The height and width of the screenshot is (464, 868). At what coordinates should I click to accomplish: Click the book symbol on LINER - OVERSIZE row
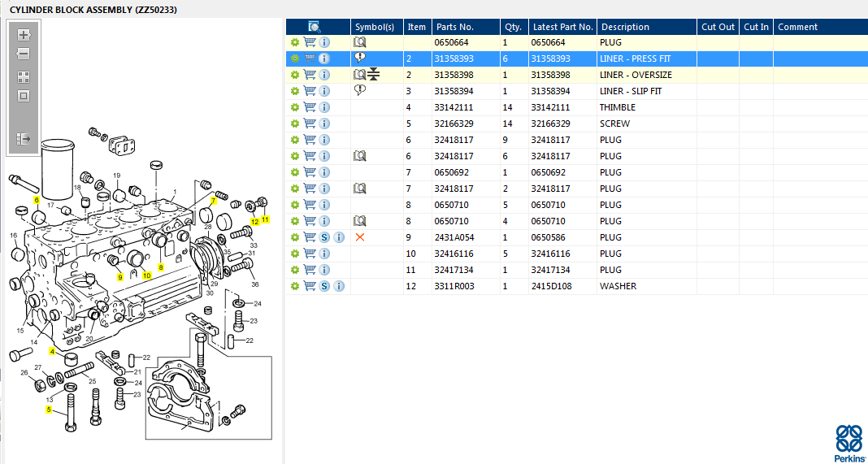[359, 75]
